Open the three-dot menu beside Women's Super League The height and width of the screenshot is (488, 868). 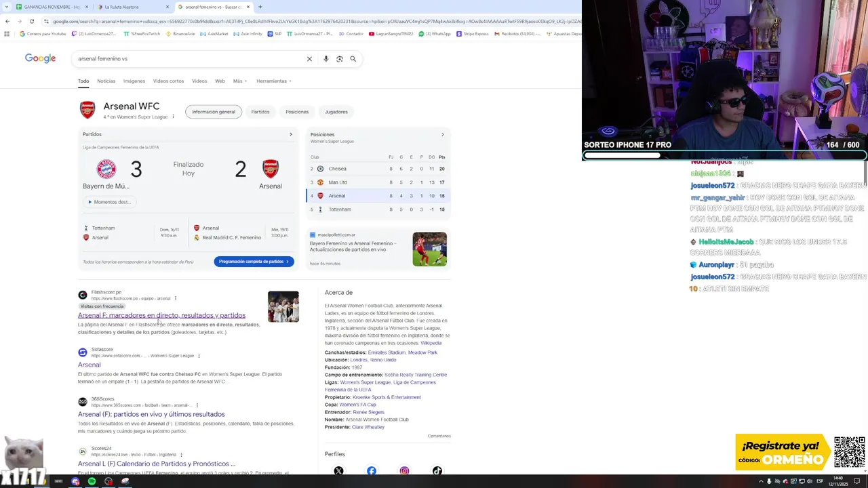(173, 117)
